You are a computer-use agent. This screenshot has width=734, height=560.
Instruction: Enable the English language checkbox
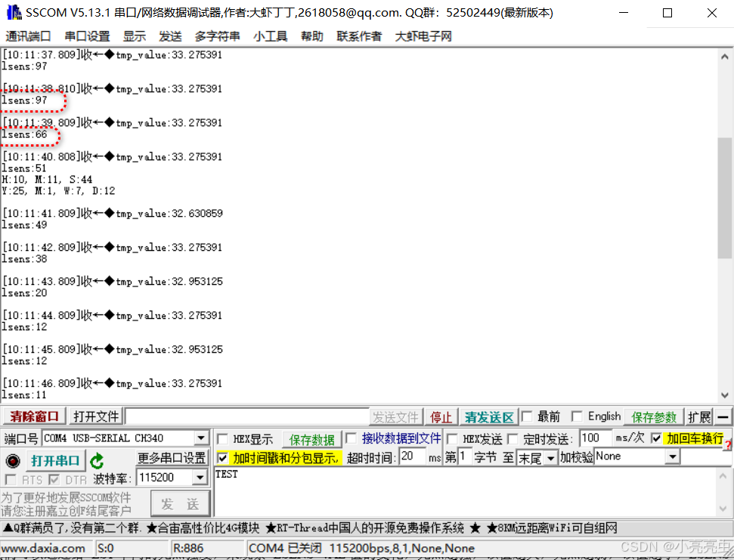point(578,416)
